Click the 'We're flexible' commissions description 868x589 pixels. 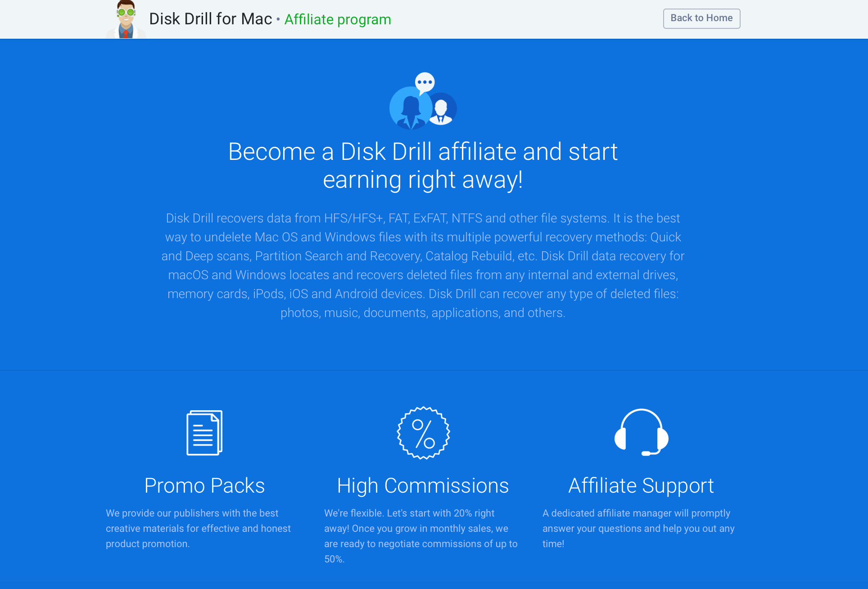coord(421,536)
